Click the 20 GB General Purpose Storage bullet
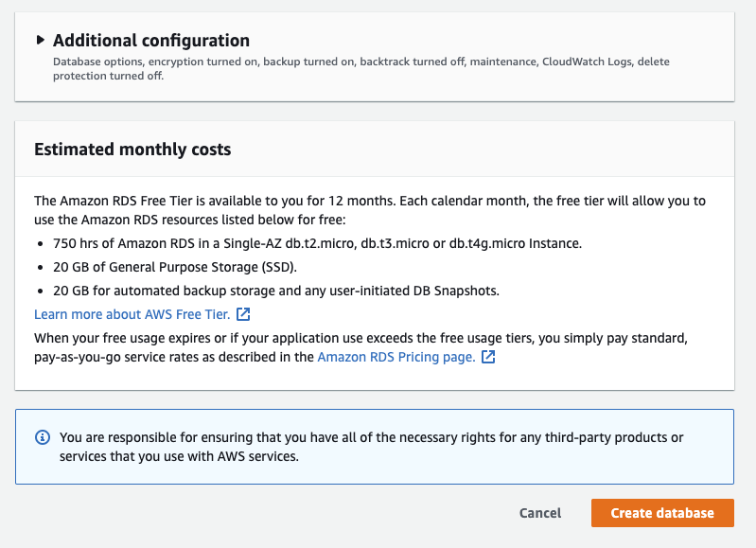 [x=175, y=267]
